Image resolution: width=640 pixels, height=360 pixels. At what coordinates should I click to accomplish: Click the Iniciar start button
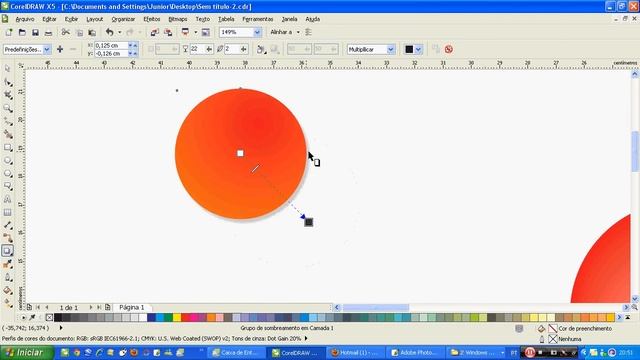click(x=27, y=353)
